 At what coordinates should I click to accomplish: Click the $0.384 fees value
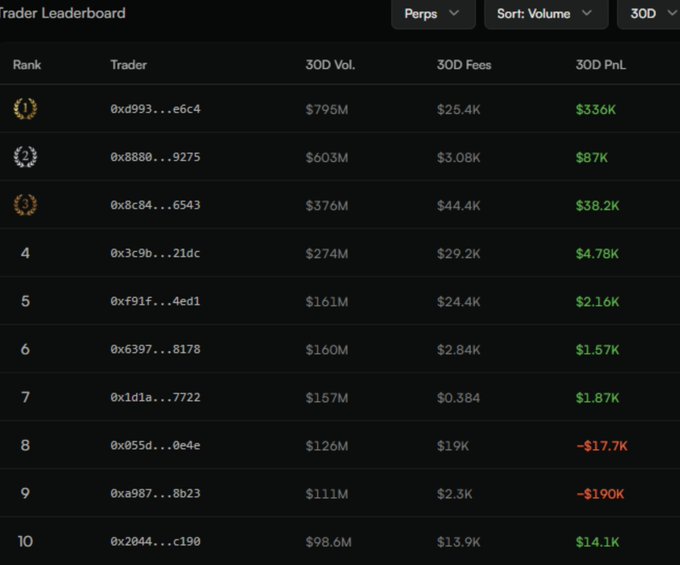[x=459, y=398]
